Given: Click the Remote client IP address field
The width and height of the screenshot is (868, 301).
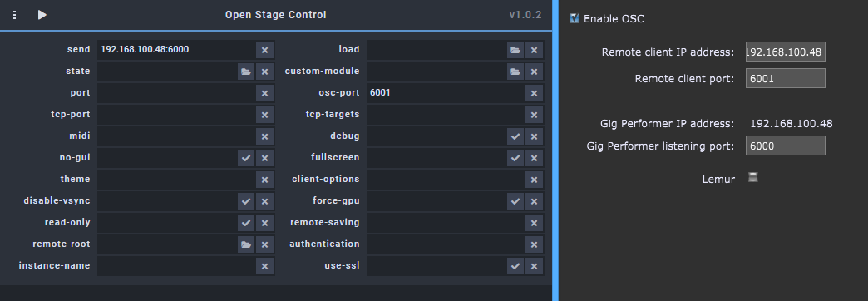Looking at the screenshot, I should pos(786,52).
